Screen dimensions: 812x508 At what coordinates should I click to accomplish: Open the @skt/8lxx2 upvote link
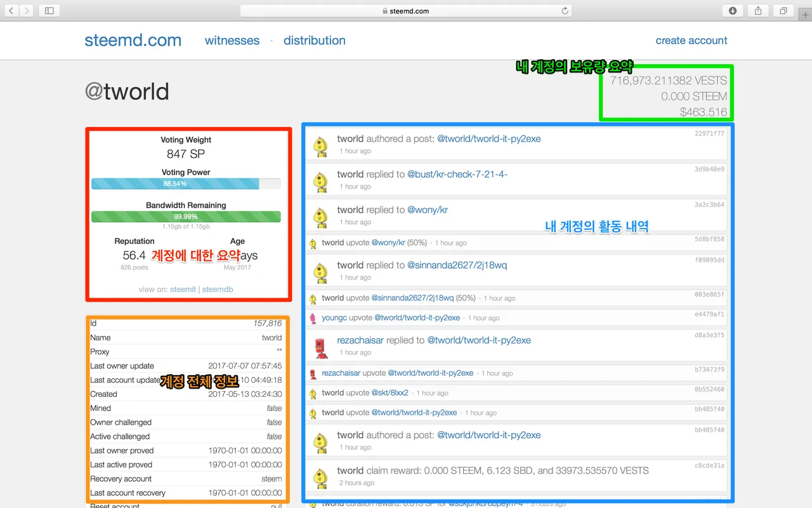pos(390,392)
